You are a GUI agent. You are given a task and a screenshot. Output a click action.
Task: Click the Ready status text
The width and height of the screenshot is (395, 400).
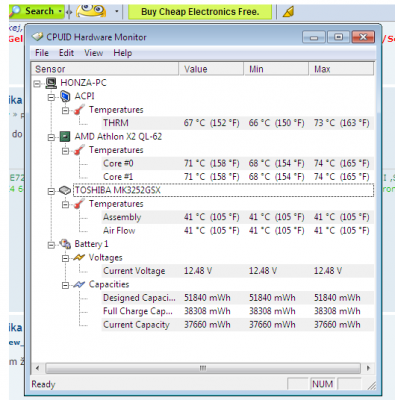point(43,384)
